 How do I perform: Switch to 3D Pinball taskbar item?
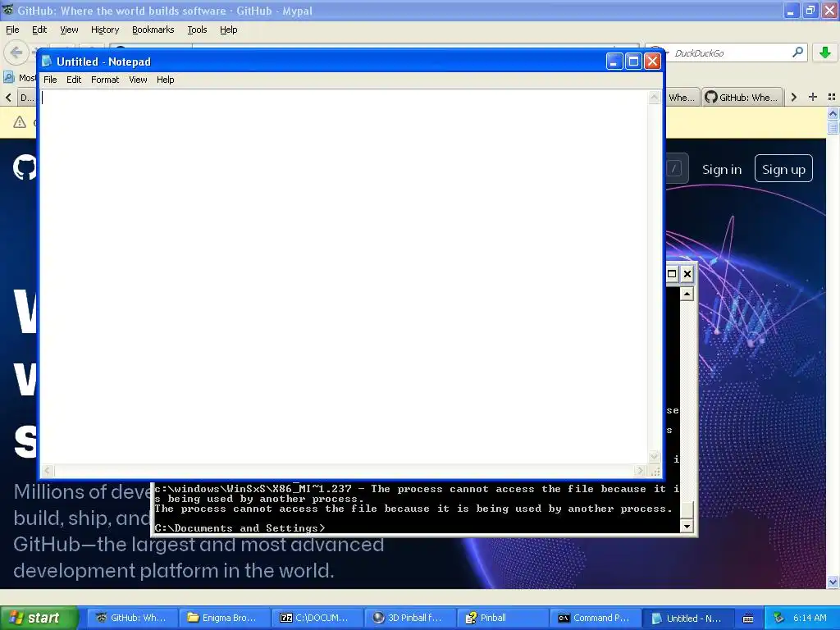tap(409, 618)
